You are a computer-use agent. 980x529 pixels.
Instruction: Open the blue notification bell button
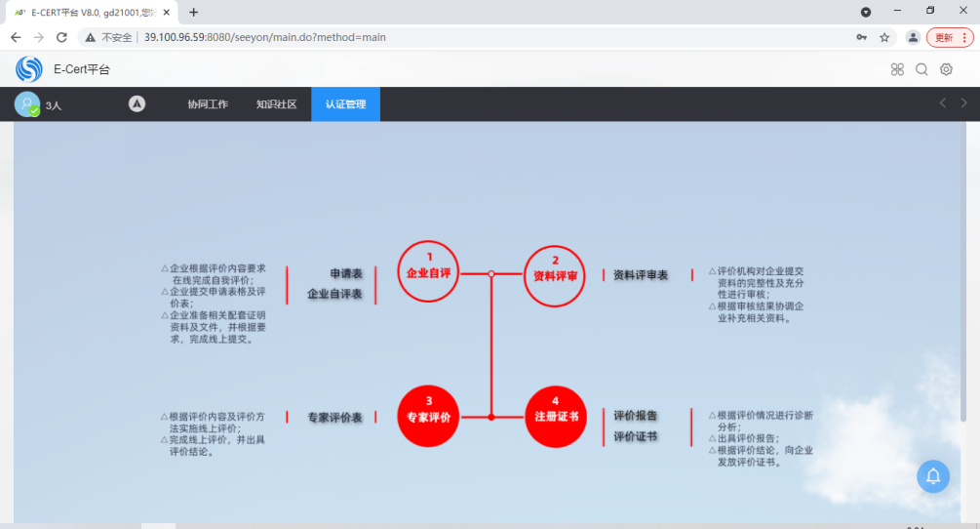click(933, 476)
